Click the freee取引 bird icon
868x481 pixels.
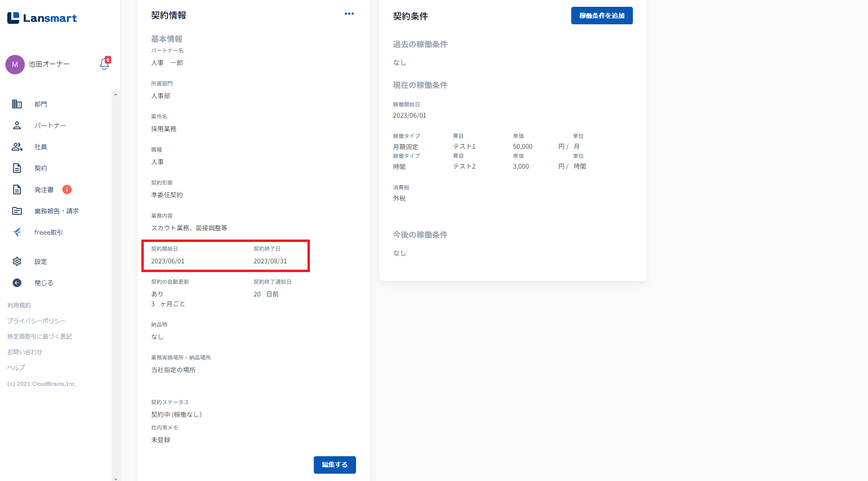point(17,232)
